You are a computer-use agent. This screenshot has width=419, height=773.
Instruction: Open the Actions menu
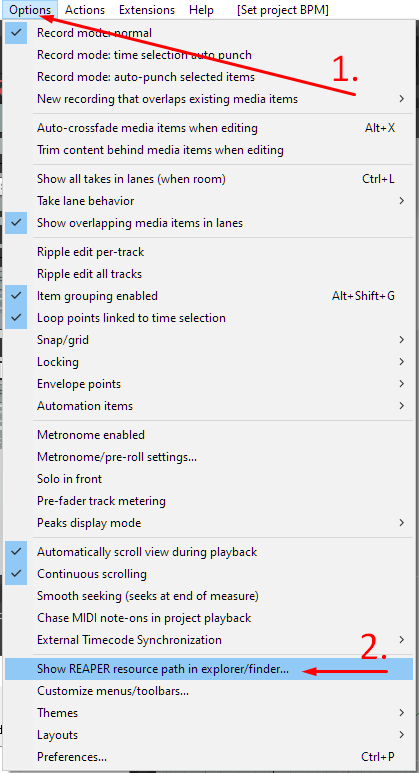pos(85,10)
